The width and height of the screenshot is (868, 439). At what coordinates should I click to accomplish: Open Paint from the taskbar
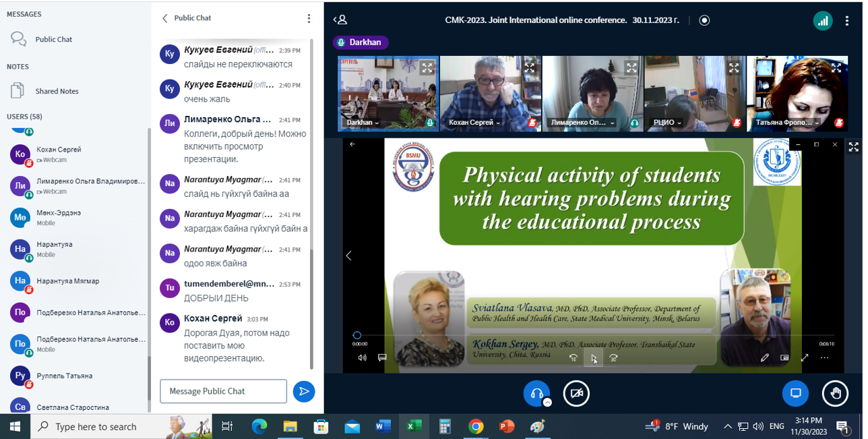coord(537,426)
